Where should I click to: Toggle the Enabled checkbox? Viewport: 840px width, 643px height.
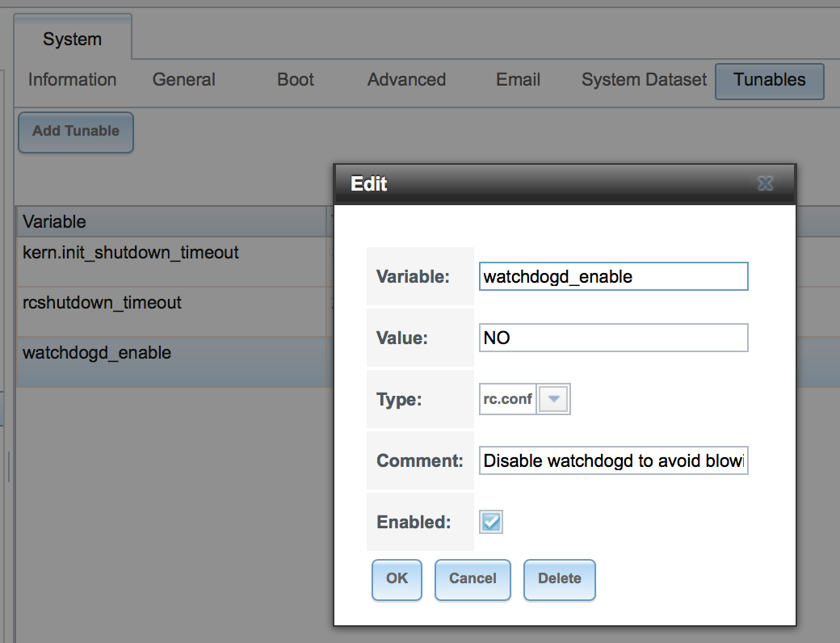(491, 522)
